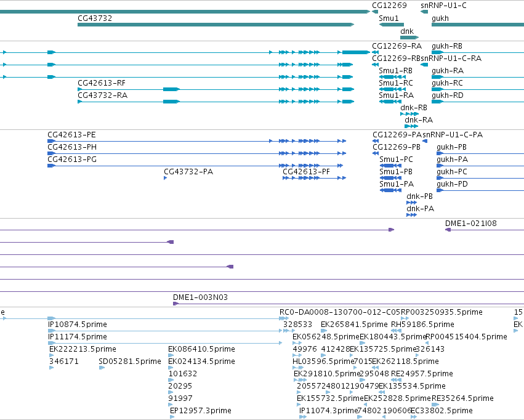The height and width of the screenshot is (420, 524).
Task: Select protein dnk-PB
Action: (412, 203)
